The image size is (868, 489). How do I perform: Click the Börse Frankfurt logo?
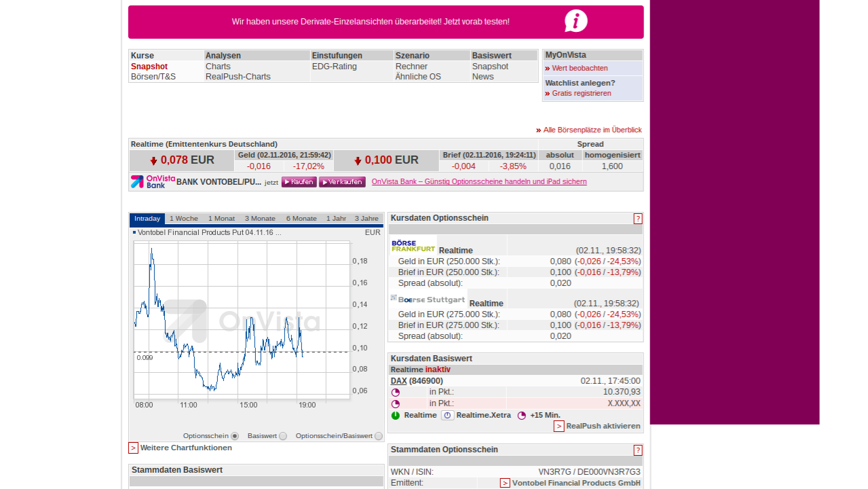click(413, 246)
